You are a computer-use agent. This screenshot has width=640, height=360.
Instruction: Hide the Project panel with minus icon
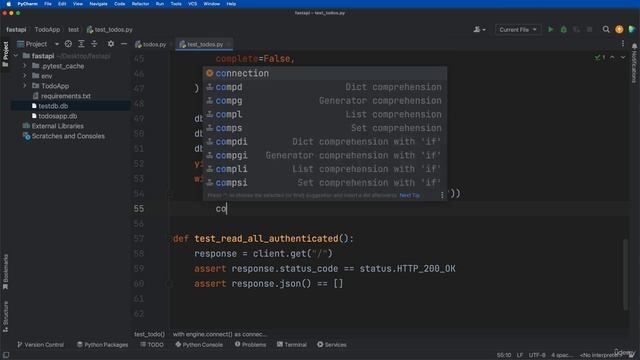click(x=124, y=44)
